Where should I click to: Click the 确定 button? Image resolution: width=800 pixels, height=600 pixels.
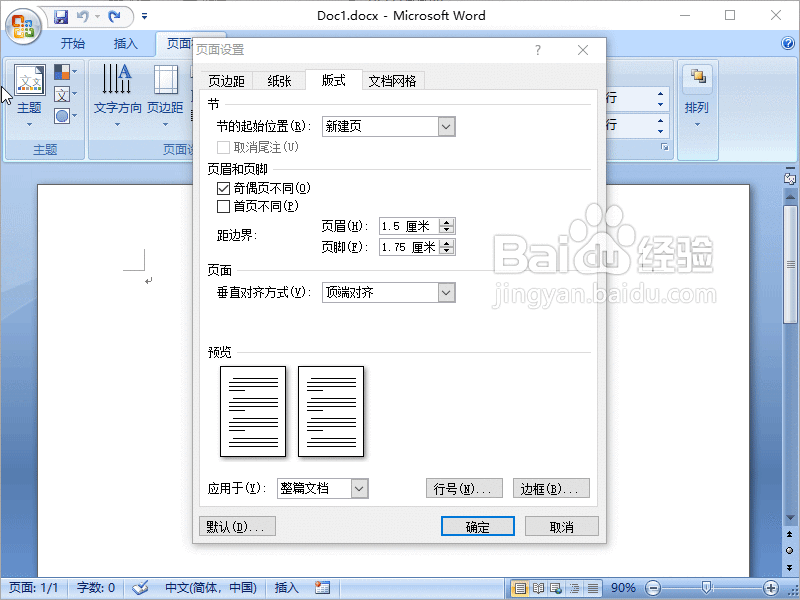(x=477, y=526)
